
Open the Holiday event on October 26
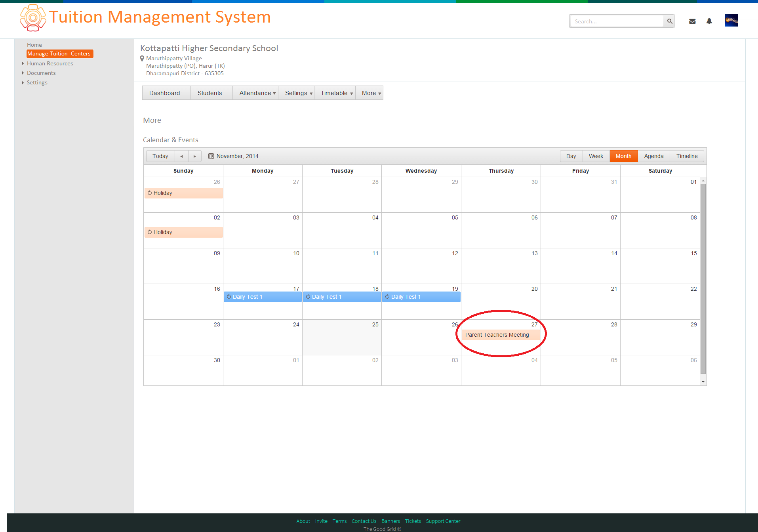[184, 193]
